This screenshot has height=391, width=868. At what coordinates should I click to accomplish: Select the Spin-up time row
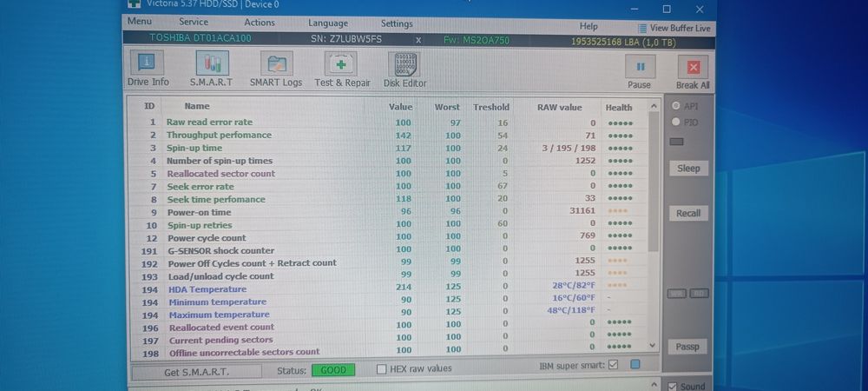[x=390, y=148]
